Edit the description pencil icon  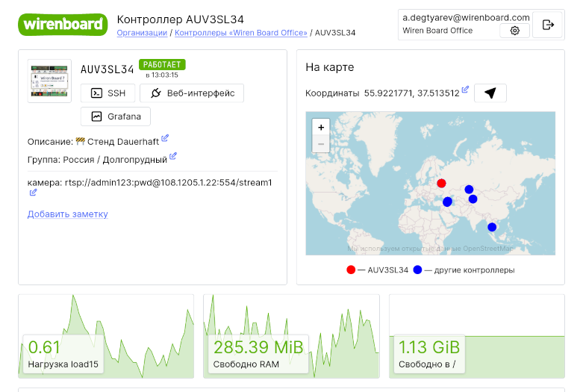click(165, 138)
